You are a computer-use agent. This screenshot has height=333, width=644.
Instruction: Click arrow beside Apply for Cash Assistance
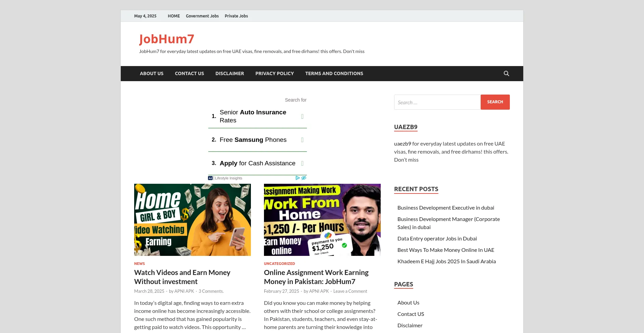302,163
